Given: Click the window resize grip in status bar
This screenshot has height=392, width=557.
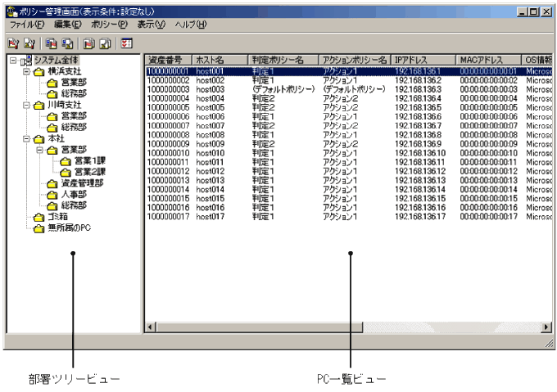Looking at the screenshot, I should (x=549, y=343).
